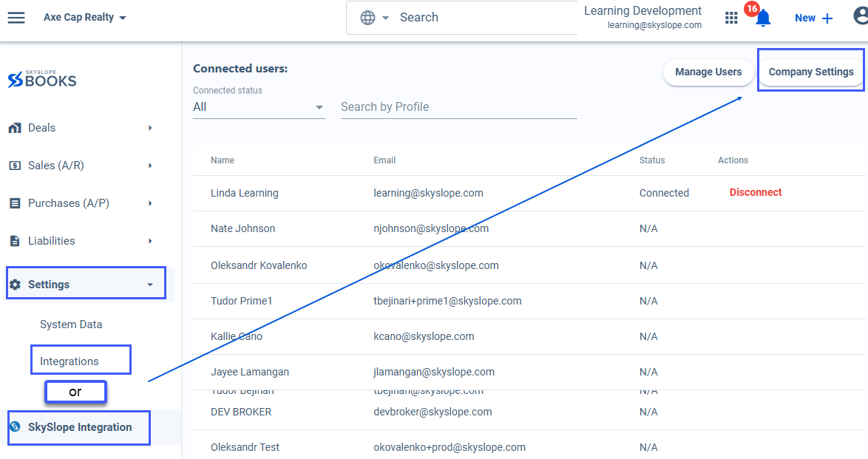
Task: Click the Settings gear icon
Action: pos(15,285)
